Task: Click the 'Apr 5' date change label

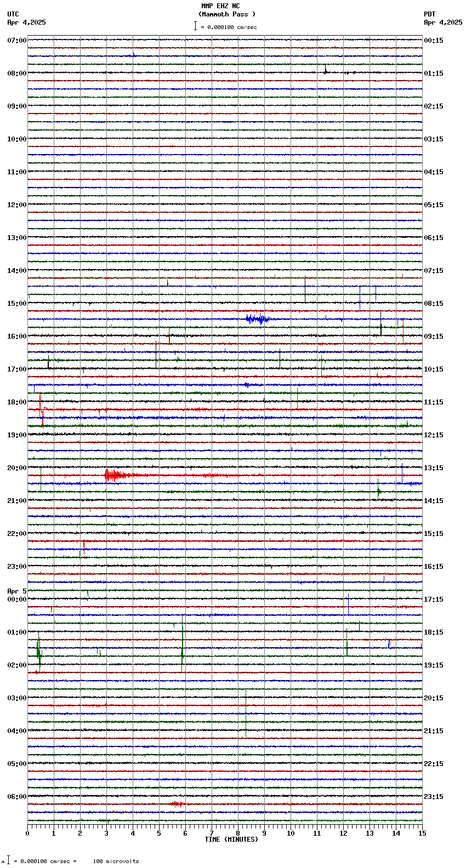Action: (17, 591)
